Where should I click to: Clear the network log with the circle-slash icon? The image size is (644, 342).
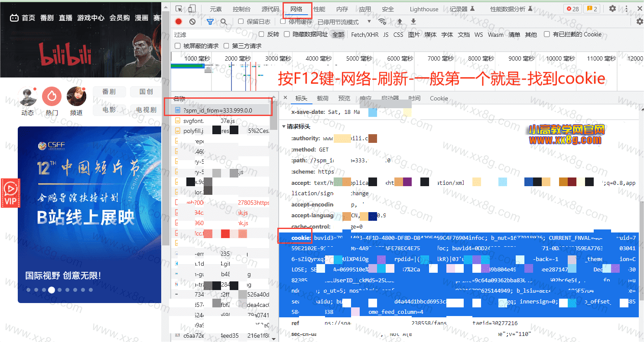192,22
